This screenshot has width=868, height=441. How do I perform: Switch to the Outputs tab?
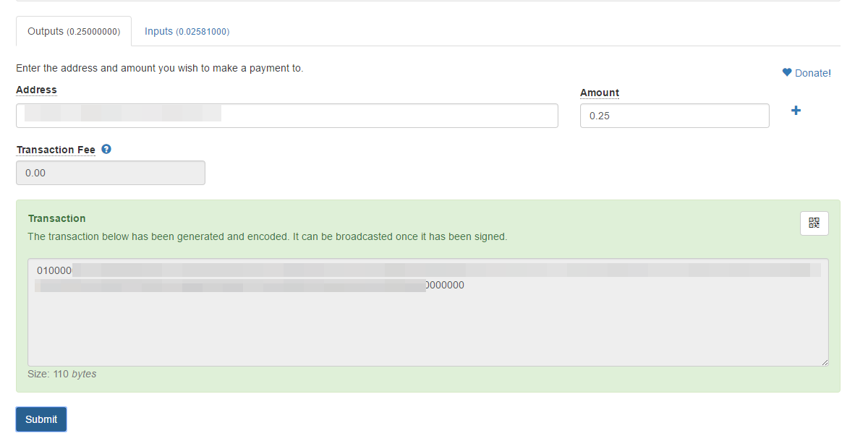point(74,31)
